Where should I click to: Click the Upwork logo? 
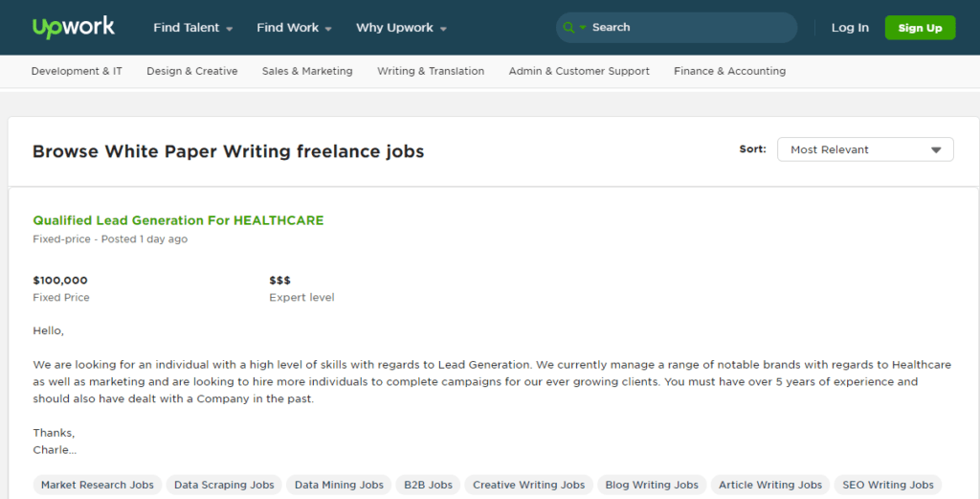74,28
